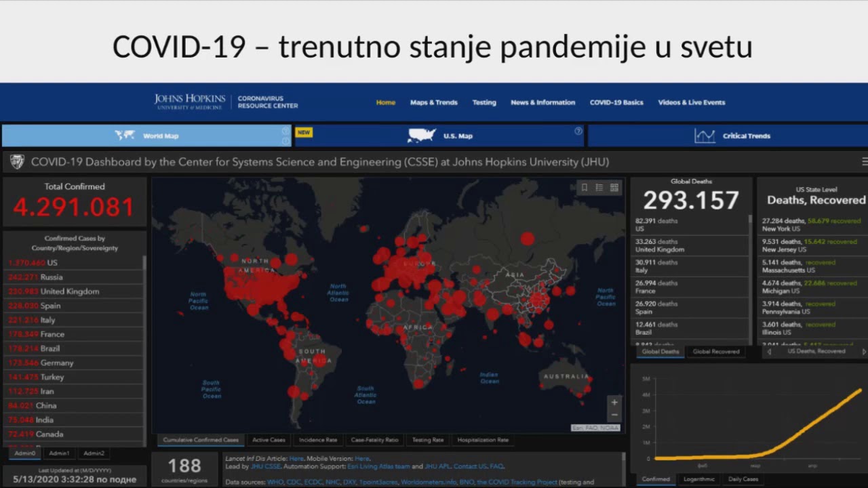Switch chart to Logarithmic tab
The height and width of the screenshot is (488, 868).
pos(698,479)
